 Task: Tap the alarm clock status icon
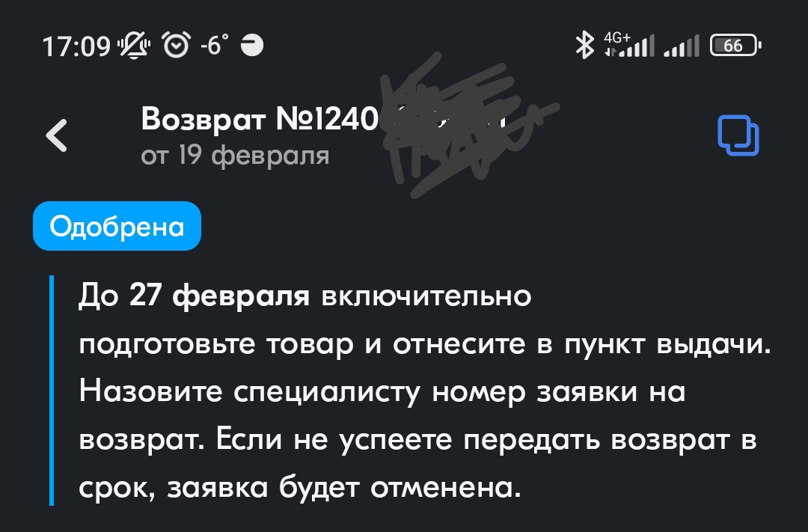[x=177, y=45]
